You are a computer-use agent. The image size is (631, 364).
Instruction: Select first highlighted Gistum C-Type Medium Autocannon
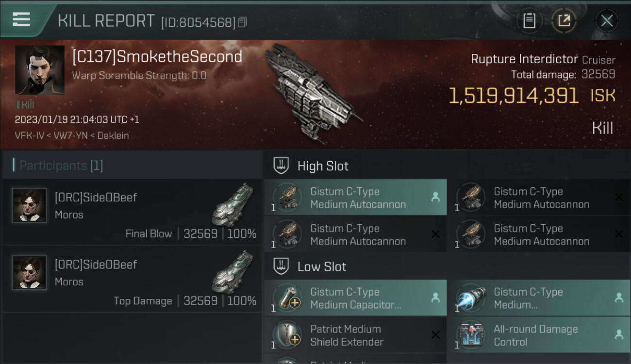[x=355, y=198]
